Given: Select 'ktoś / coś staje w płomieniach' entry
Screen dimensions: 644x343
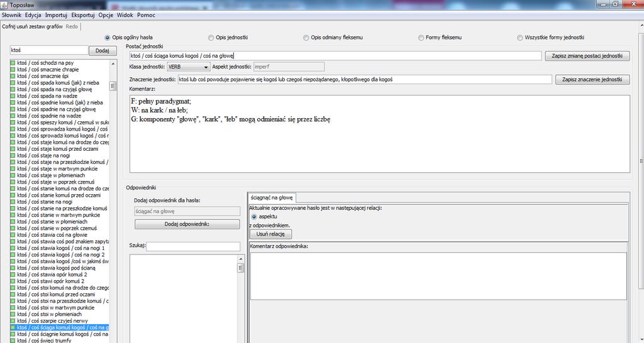Looking at the screenshot, I should click(x=52, y=175).
